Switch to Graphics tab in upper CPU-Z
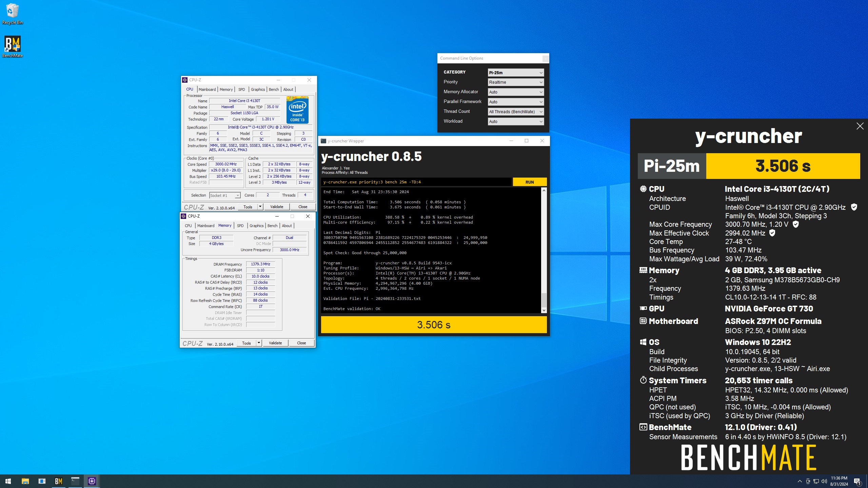The height and width of the screenshot is (488, 868). [258, 89]
